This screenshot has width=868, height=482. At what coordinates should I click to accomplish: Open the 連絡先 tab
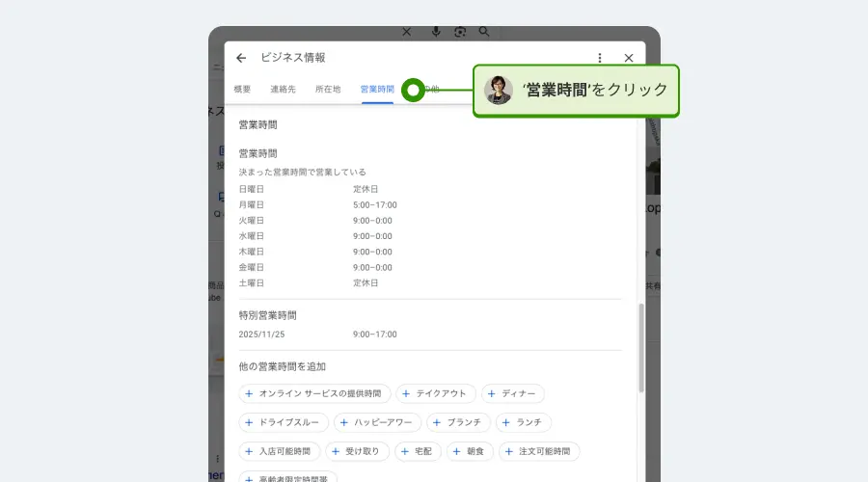coord(283,90)
